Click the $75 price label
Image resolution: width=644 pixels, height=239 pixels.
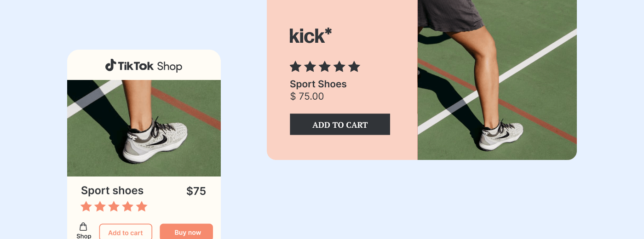pyautogui.click(x=196, y=191)
